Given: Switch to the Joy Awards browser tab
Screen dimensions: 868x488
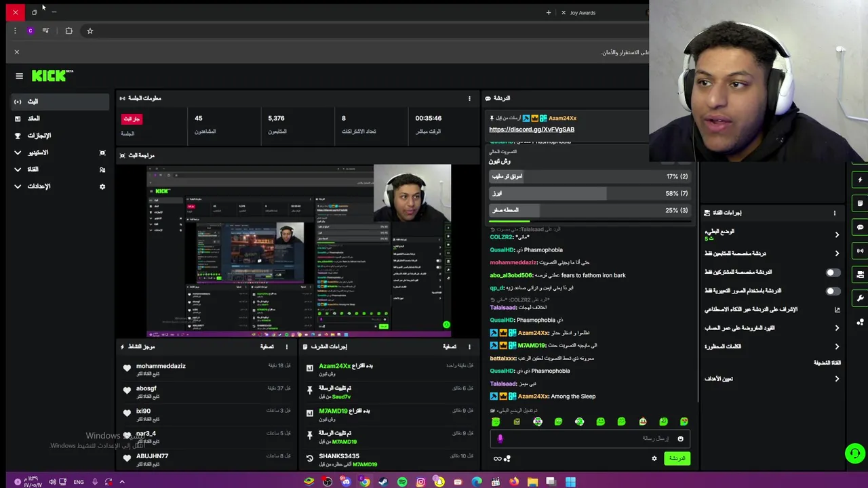Looking at the screenshot, I should pyautogui.click(x=583, y=12).
